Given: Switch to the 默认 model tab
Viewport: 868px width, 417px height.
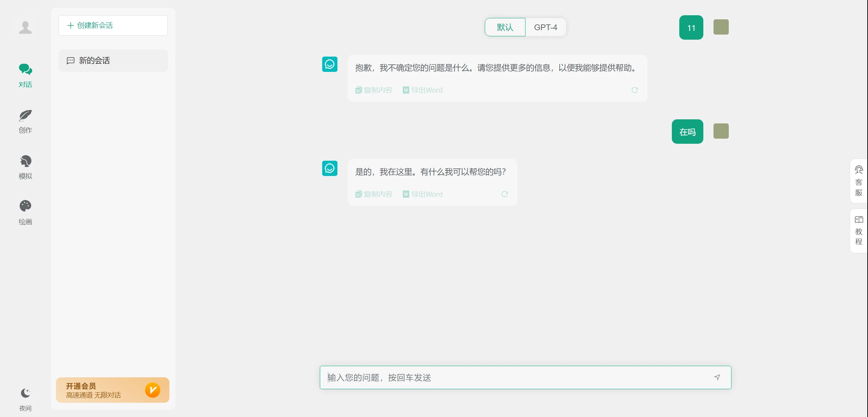Looking at the screenshot, I should tap(505, 27).
